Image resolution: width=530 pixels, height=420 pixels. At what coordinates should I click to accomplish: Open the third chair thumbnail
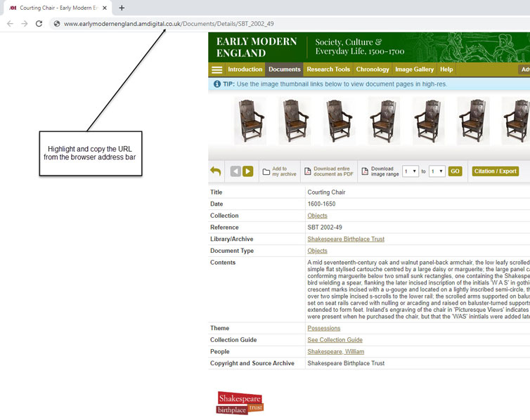point(339,121)
